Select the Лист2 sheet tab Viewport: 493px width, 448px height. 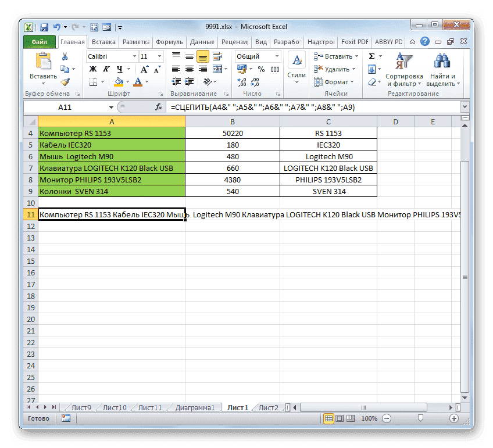267,407
